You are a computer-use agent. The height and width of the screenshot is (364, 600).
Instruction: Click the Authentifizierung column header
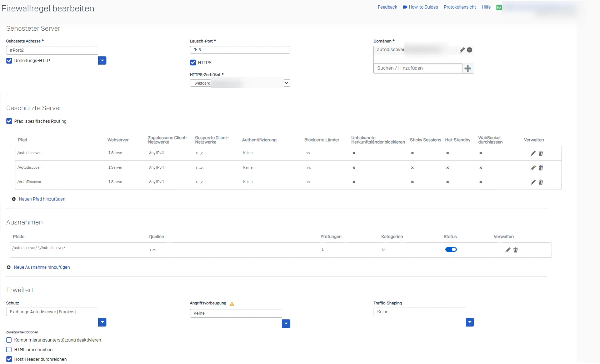coord(259,140)
